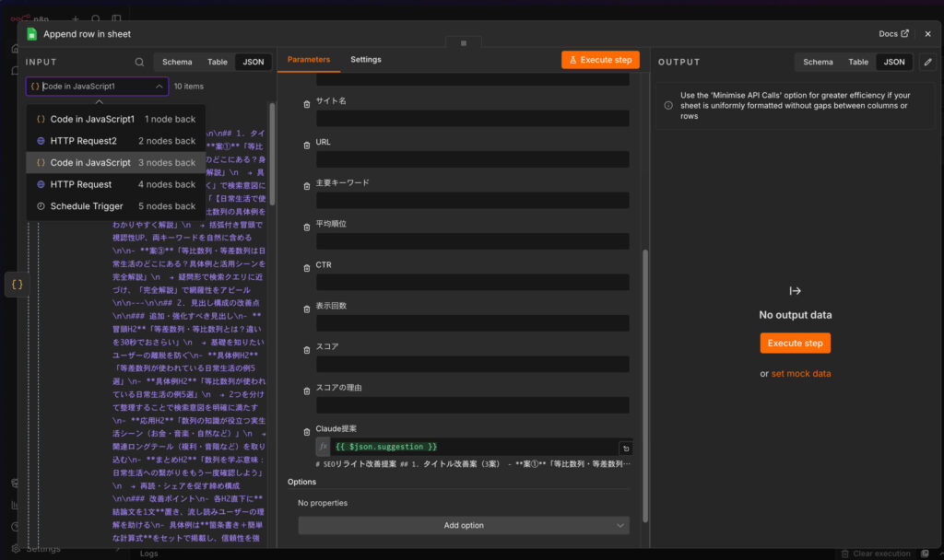Screen dimensions: 944x560
Task: Click the サイト名 input field
Action: pos(473,119)
